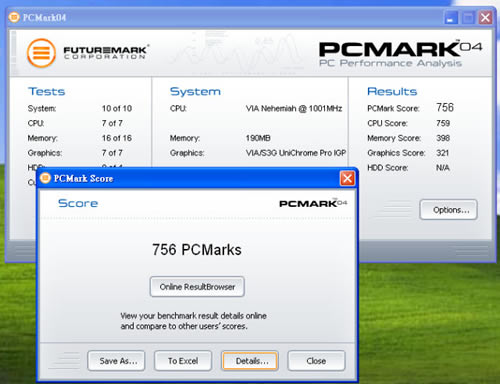Click the Graphics Score value 321
The width and height of the screenshot is (500, 384).
click(x=443, y=153)
